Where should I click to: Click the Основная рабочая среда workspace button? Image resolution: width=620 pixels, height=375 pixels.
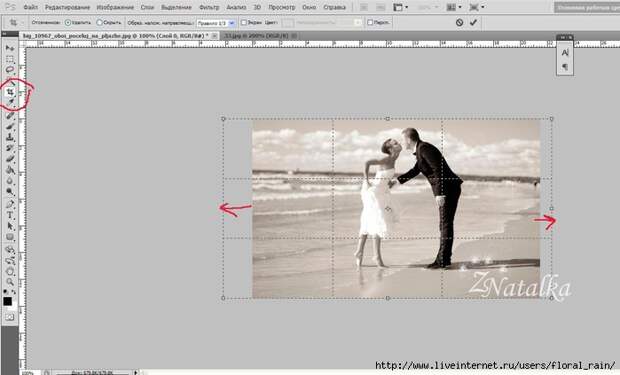[587, 8]
